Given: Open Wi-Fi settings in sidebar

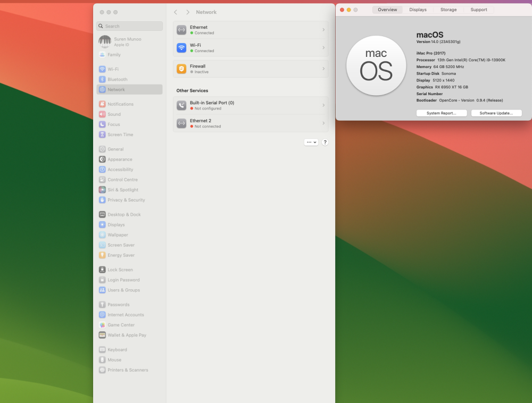Looking at the screenshot, I should pyautogui.click(x=129, y=69).
